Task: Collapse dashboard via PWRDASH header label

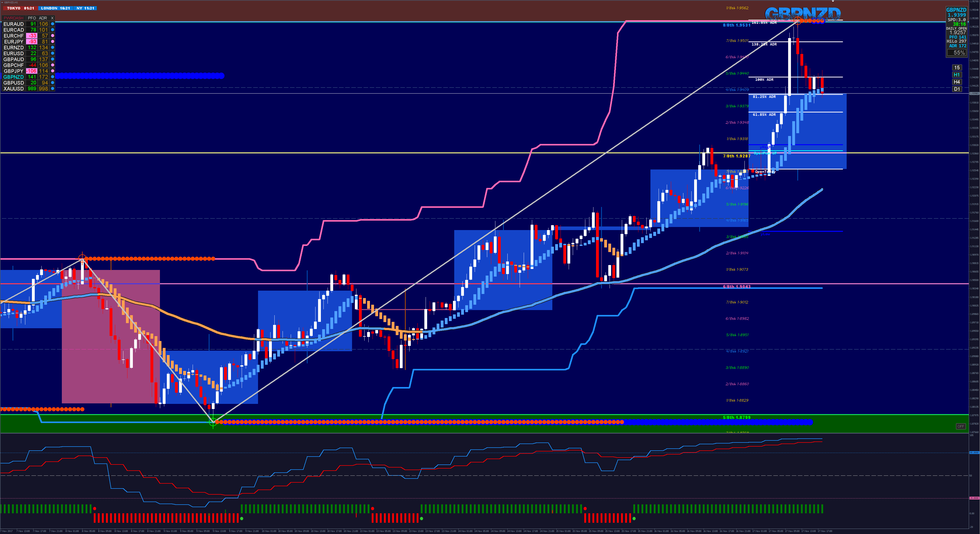Action: (x=13, y=18)
